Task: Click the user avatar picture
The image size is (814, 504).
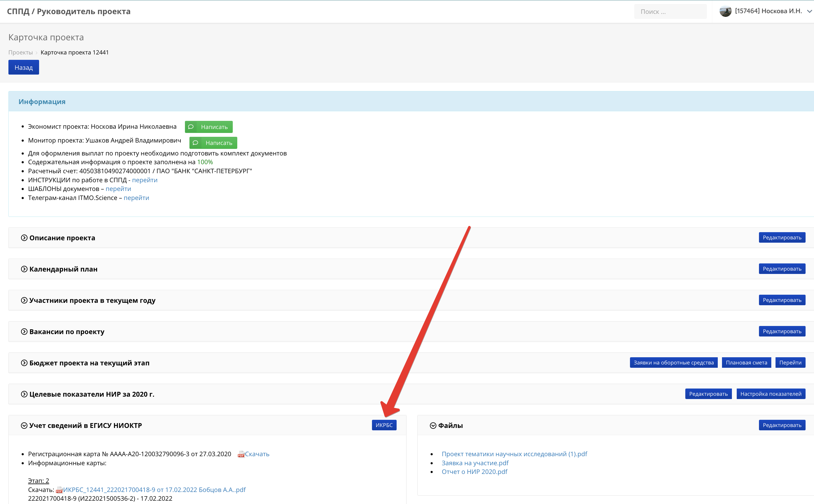Action: tap(725, 11)
